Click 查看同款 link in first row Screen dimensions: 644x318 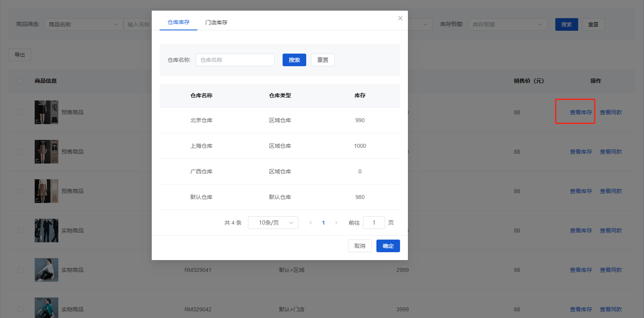611,112
